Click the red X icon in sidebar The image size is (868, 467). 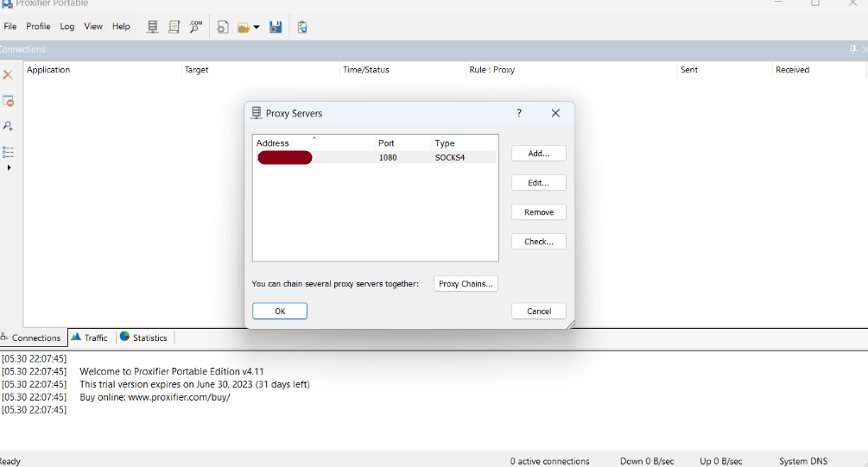8,75
